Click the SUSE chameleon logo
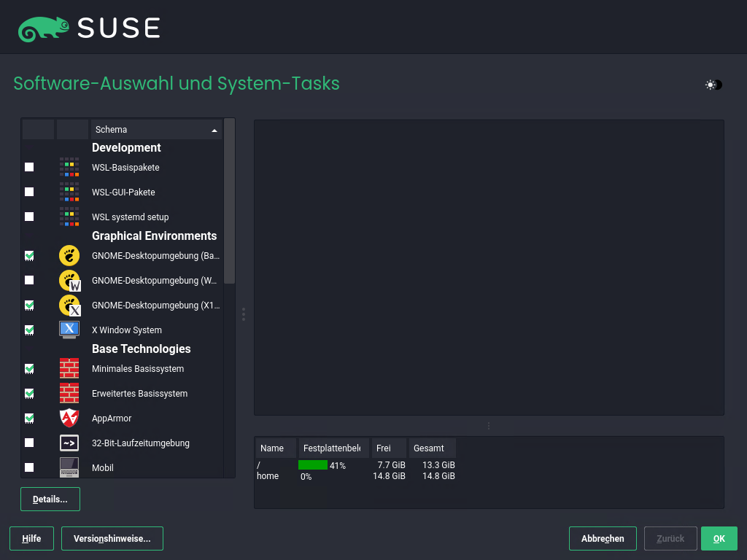747x560 pixels. coord(44,28)
